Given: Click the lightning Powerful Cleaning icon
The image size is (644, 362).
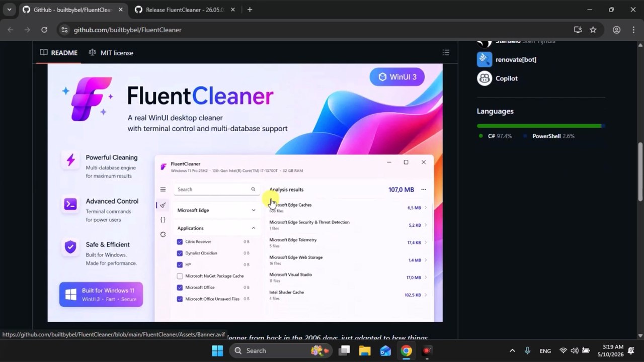Looking at the screenshot, I should [x=70, y=160].
